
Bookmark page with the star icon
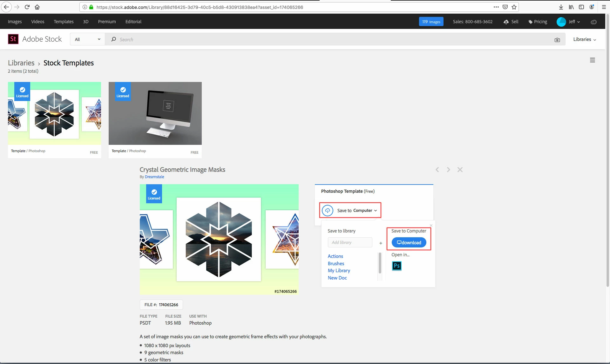coord(514,7)
